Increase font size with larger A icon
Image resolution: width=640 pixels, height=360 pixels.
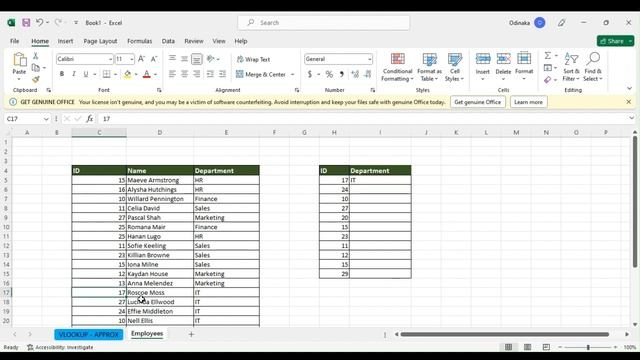(x=141, y=59)
